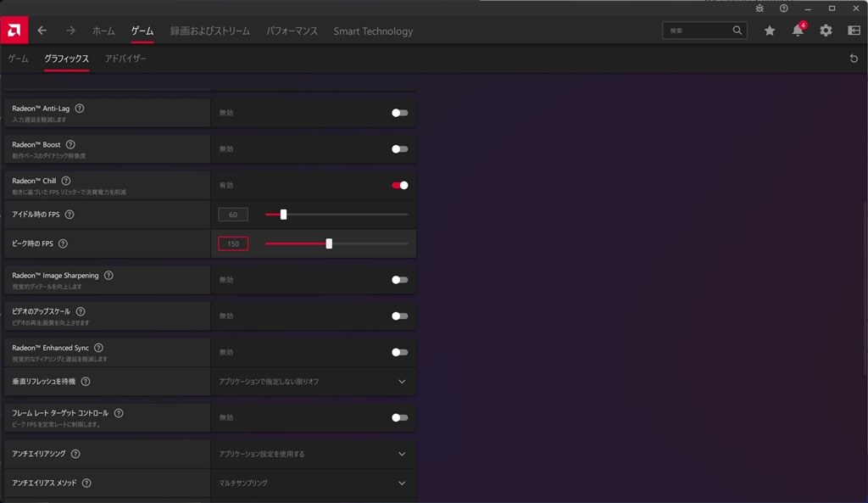868x503 pixels.
Task: Click the Radeon Chill label text
Action: tap(34, 181)
